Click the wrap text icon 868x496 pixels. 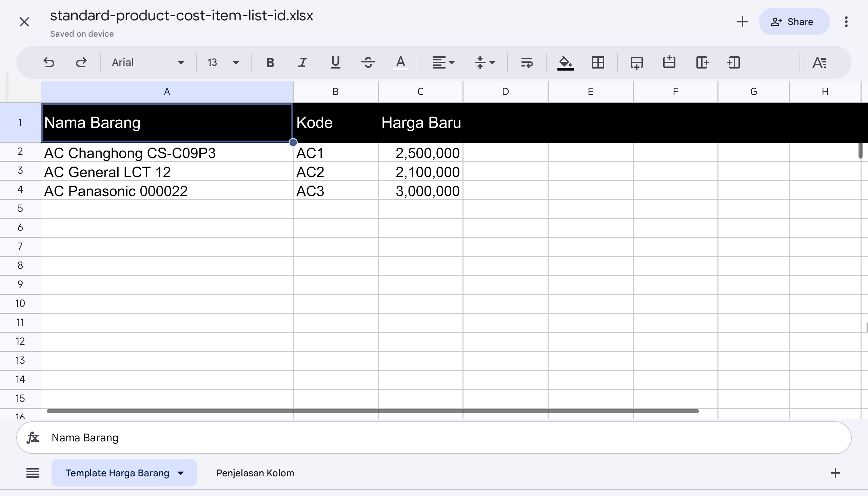coord(527,62)
